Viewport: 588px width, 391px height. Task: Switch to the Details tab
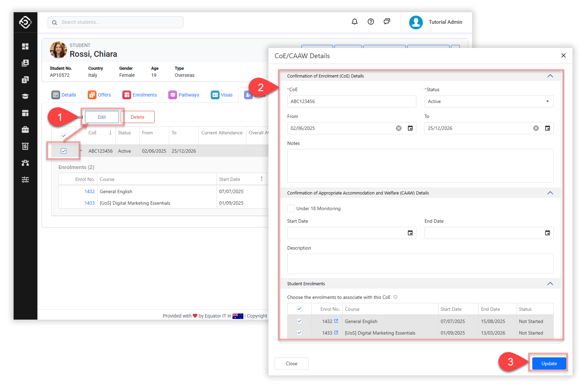coord(64,95)
